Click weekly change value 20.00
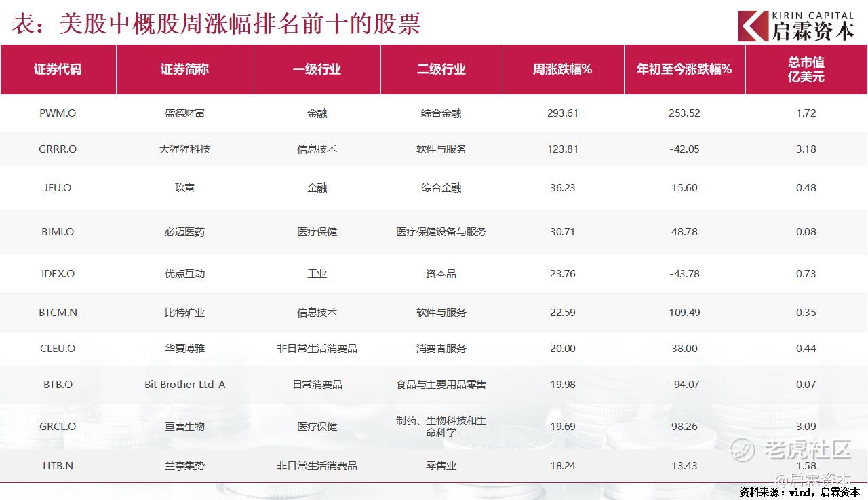The image size is (868, 500). click(563, 348)
